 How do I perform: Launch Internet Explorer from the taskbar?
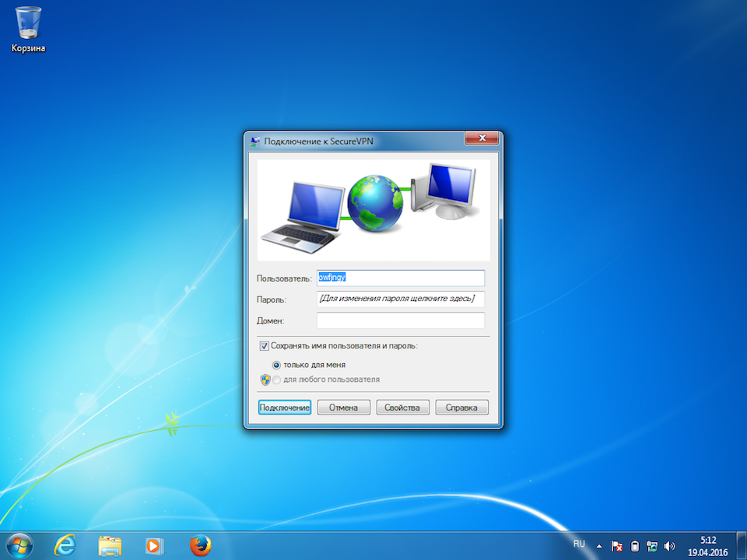[x=65, y=545]
